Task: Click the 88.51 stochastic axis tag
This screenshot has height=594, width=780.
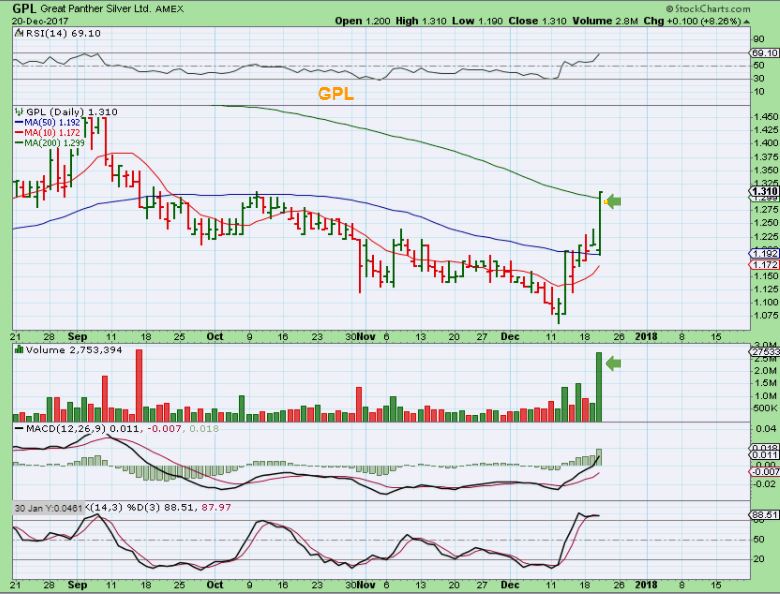Action: [x=765, y=515]
